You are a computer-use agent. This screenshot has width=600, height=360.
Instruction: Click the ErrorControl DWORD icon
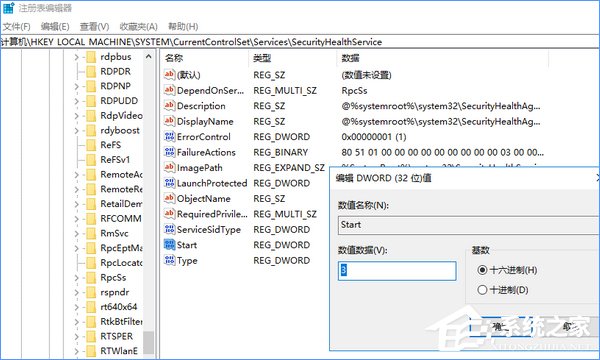[169, 137]
